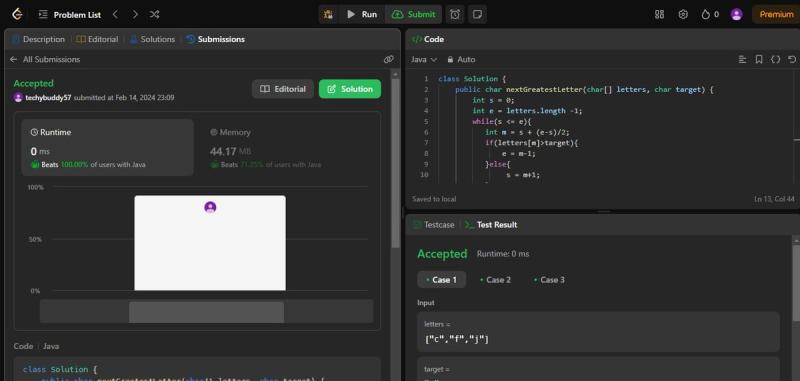Screen dimensions: 800x381
Task: Switch to the Testcase tab
Action: (x=434, y=224)
